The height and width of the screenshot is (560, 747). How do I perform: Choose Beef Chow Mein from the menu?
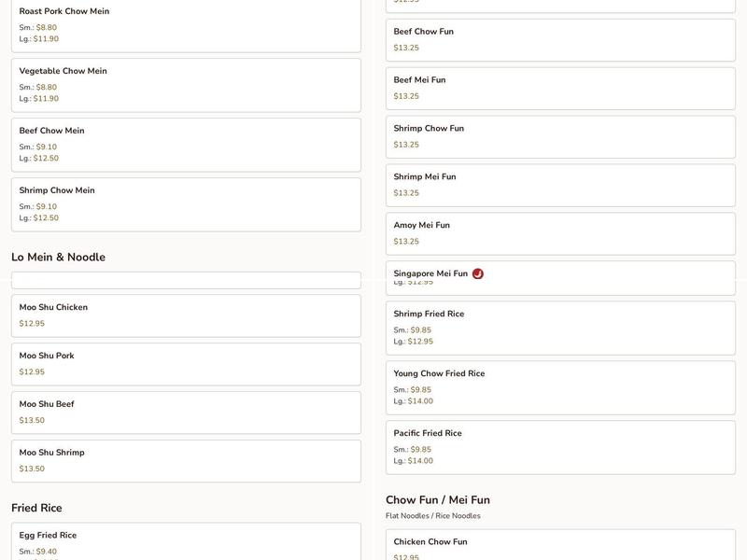pos(186,145)
